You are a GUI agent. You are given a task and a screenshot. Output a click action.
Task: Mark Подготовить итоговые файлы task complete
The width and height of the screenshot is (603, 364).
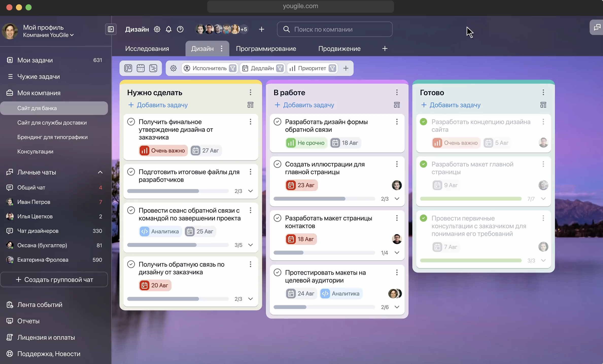click(131, 172)
